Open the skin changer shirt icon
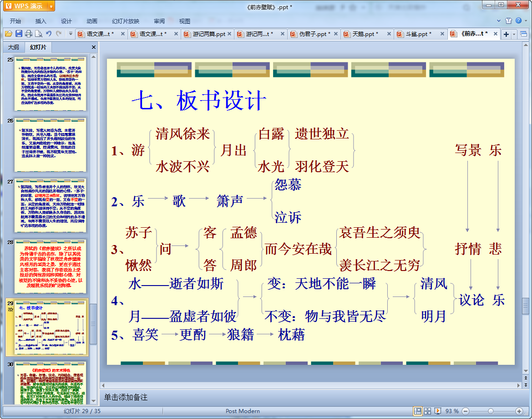Viewport: 532px width, 419px height. 508,20
